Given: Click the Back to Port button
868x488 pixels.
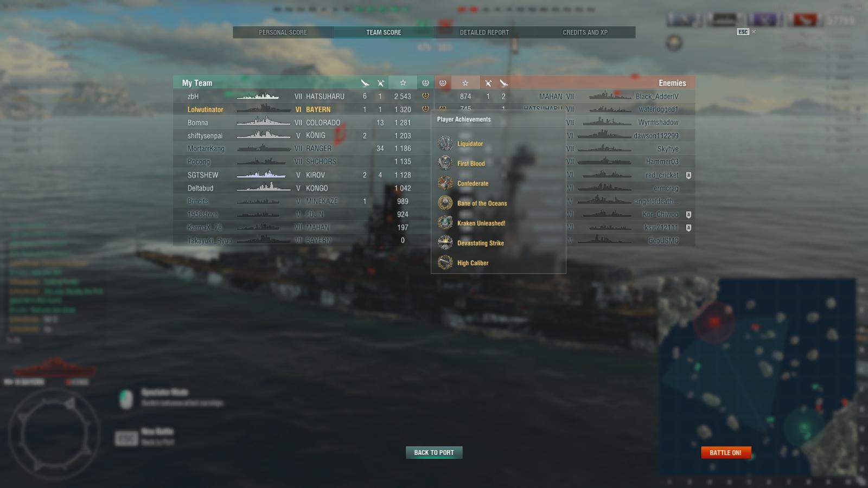Looking at the screenshot, I should [434, 453].
